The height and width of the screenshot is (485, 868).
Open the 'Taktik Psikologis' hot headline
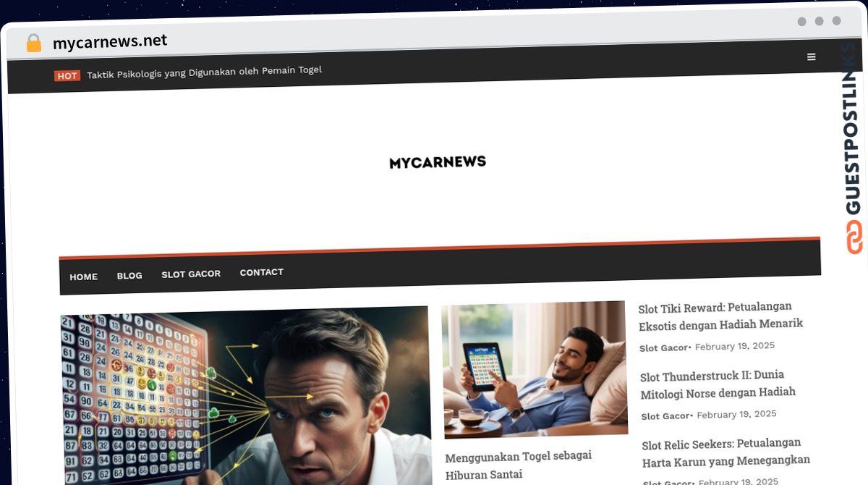[204, 72]
